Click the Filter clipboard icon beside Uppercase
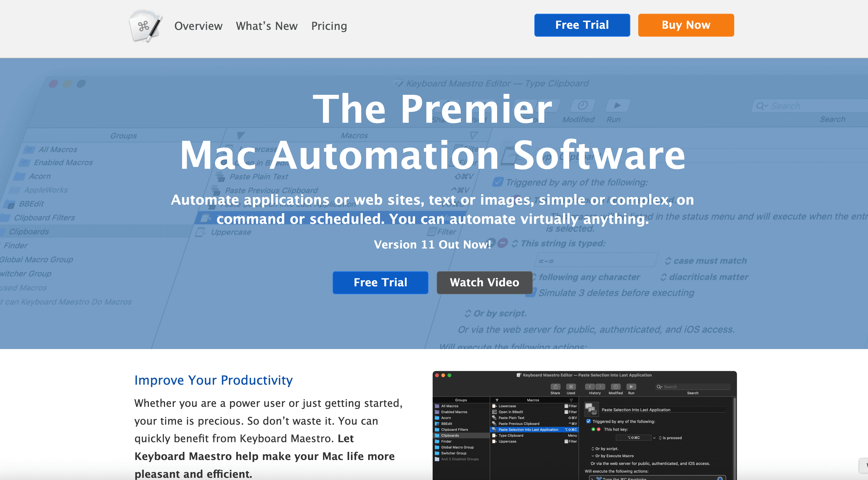This screenshot has height=480, width=868. [x=566, y=441]
